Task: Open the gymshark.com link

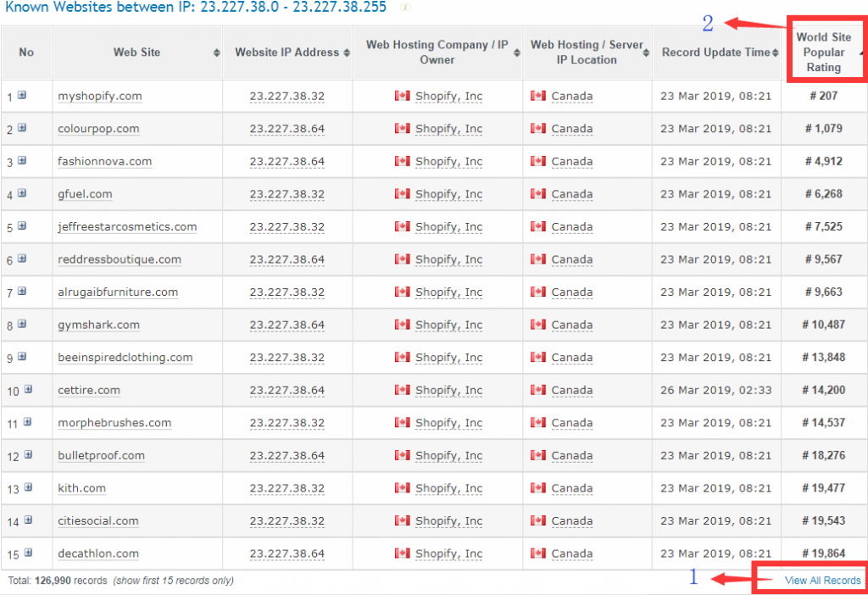Action: click(98, 325)
